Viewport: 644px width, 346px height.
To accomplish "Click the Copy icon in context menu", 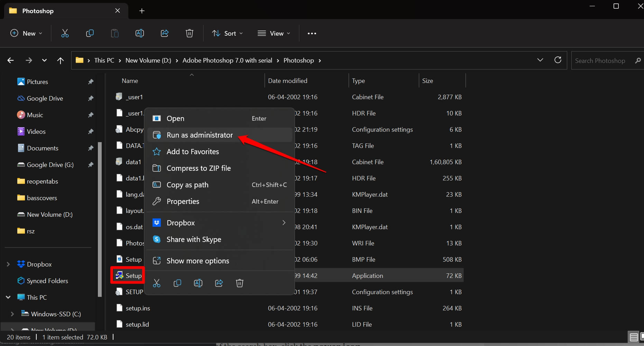I will tap(177, 283).
